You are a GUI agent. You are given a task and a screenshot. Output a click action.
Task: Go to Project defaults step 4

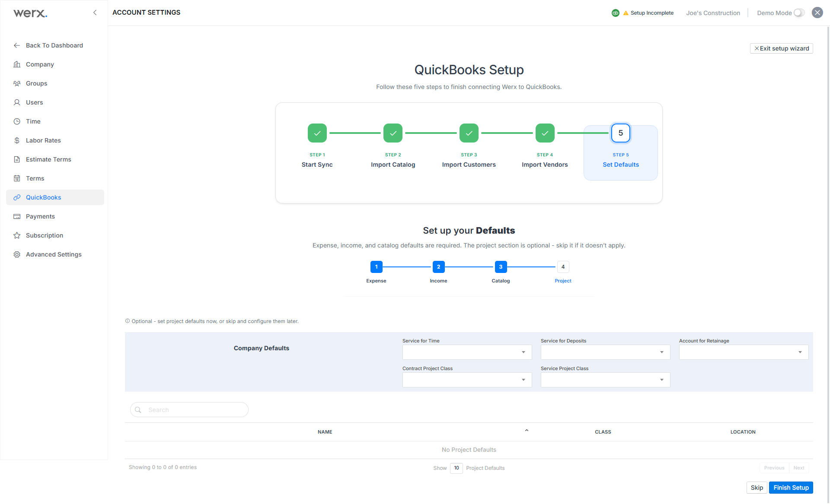[563, 267]
